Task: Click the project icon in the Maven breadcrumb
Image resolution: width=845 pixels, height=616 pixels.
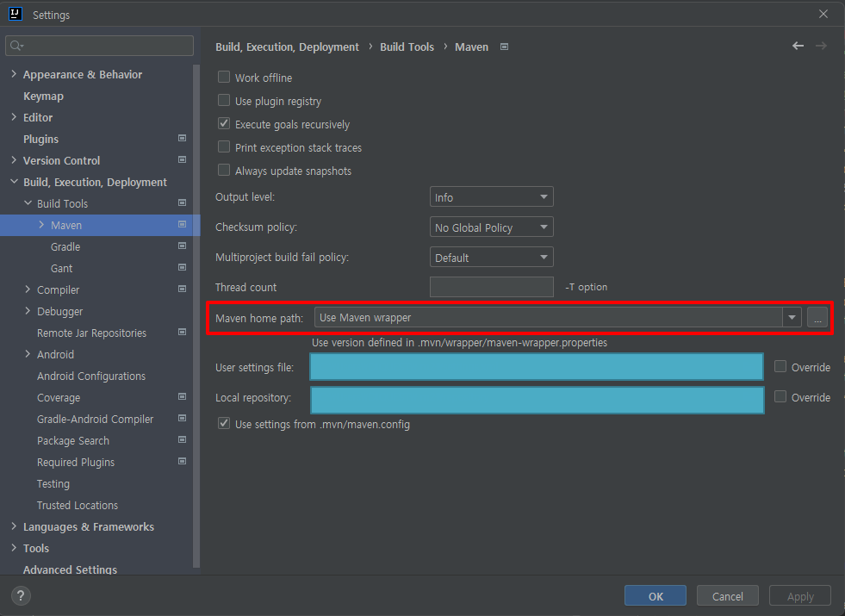Action: [x=505, y=47]
